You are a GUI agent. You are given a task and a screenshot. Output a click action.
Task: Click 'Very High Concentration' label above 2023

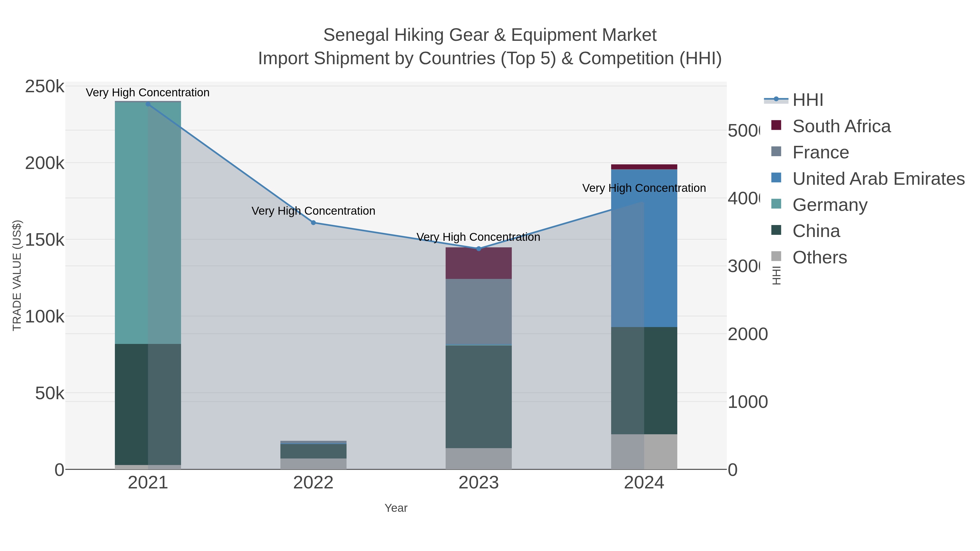click(478, 237)
